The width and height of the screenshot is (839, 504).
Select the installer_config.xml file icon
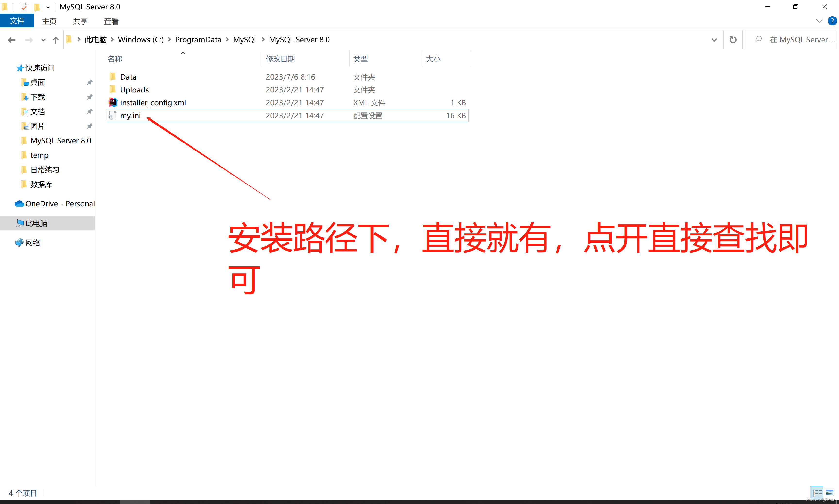pyautogui.click(x=113, y=102)
